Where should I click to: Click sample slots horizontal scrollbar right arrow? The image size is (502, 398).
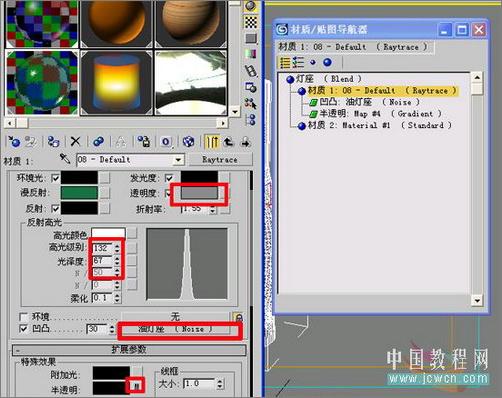click(x=222, y=123)
